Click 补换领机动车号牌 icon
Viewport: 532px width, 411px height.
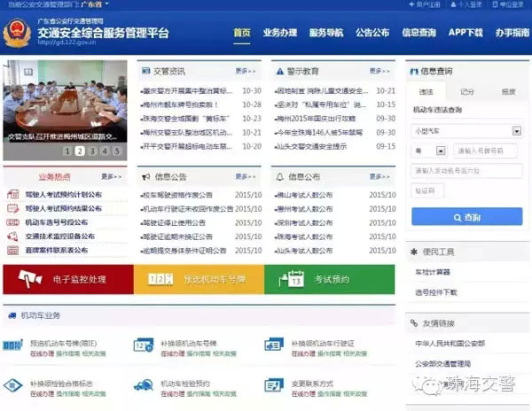[x=143, y=345]
